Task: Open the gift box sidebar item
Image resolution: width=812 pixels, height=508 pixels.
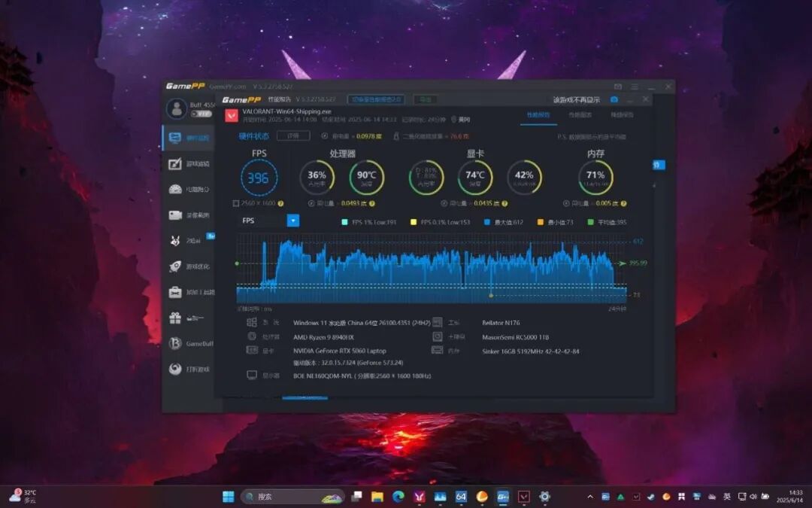Action: 189,318
